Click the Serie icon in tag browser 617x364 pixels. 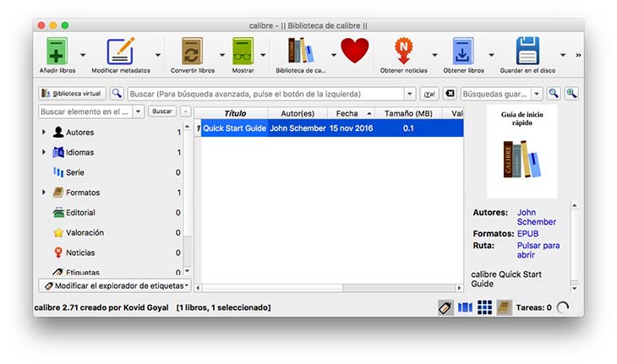tap(58, 172)
